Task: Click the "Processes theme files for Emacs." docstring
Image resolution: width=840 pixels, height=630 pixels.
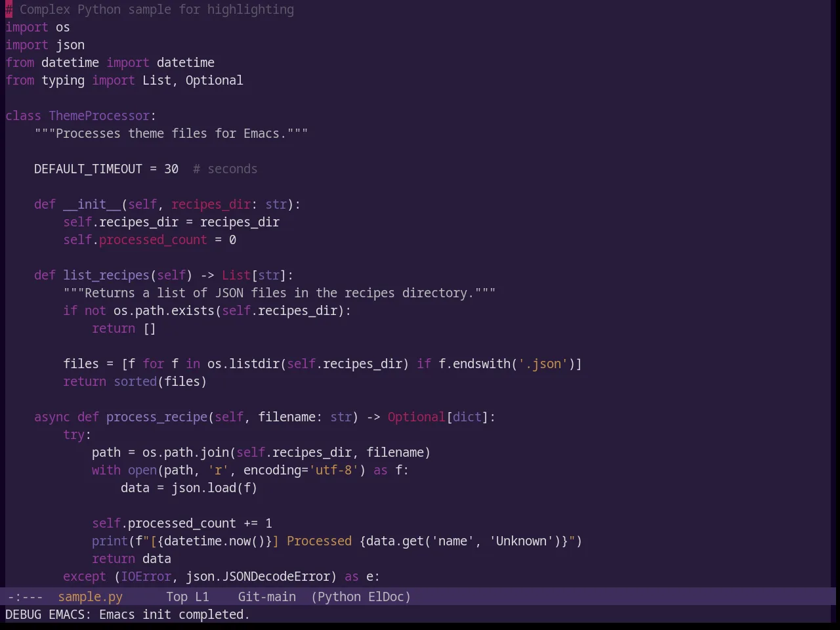Action: click(171, 133)
